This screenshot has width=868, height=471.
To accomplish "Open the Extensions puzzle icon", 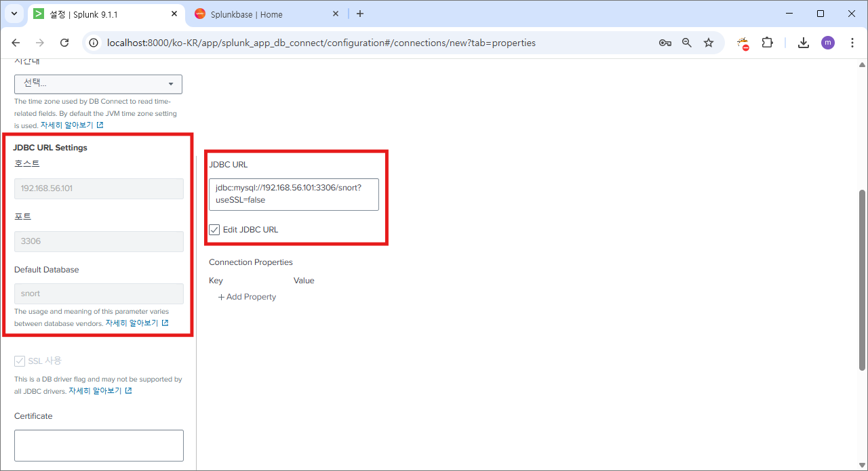I will [x=767, y=43].
